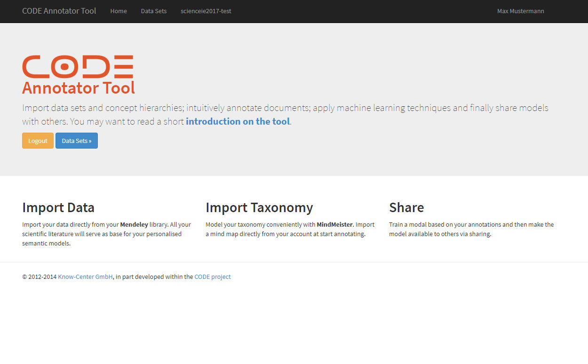
Task: Click the orange Logout button
Action: 38,141
